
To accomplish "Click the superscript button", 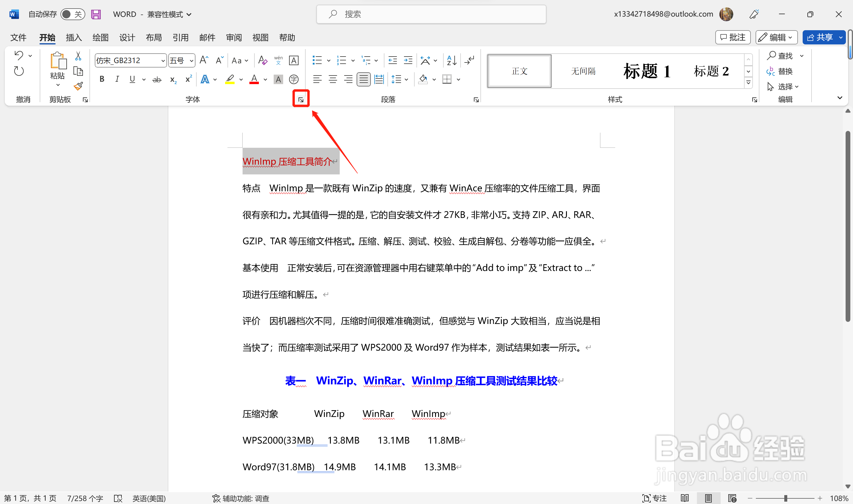I will [x=189, y=79].
